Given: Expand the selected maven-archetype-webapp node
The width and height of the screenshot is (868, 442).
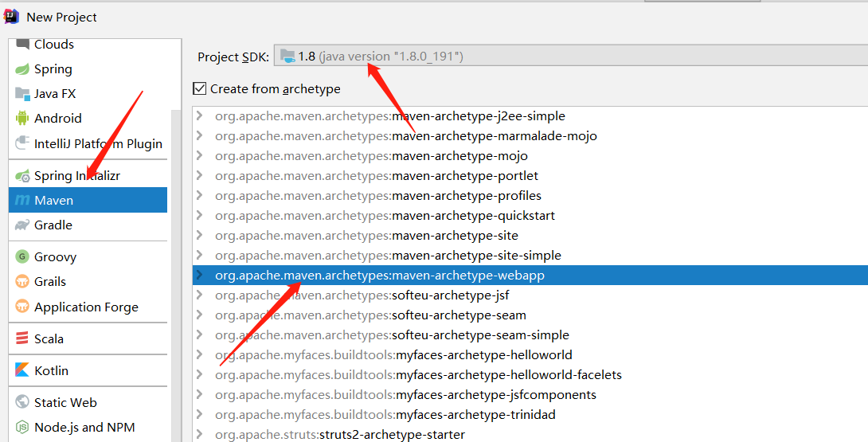Looking at the screenshot, I should 200,276.
